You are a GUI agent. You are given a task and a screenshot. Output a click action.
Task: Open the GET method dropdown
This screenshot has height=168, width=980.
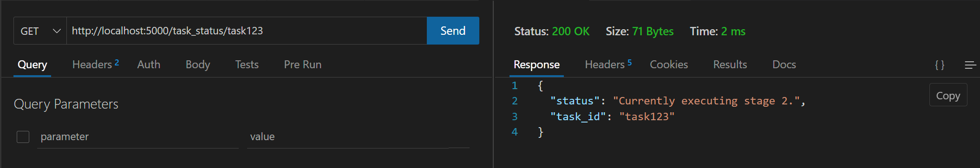pyautogui.click(x=40, y=31)
